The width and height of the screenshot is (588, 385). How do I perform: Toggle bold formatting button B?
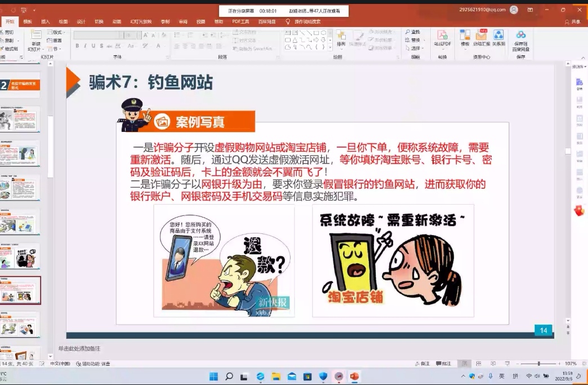click(x=78, y=46)
